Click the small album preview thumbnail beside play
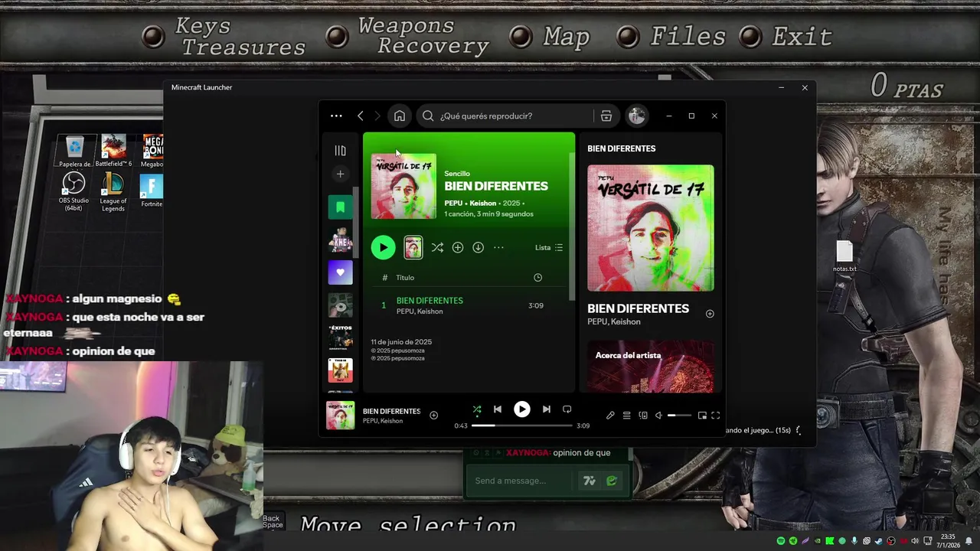Screen dimensions: 980x551 (x=413, y=247)
